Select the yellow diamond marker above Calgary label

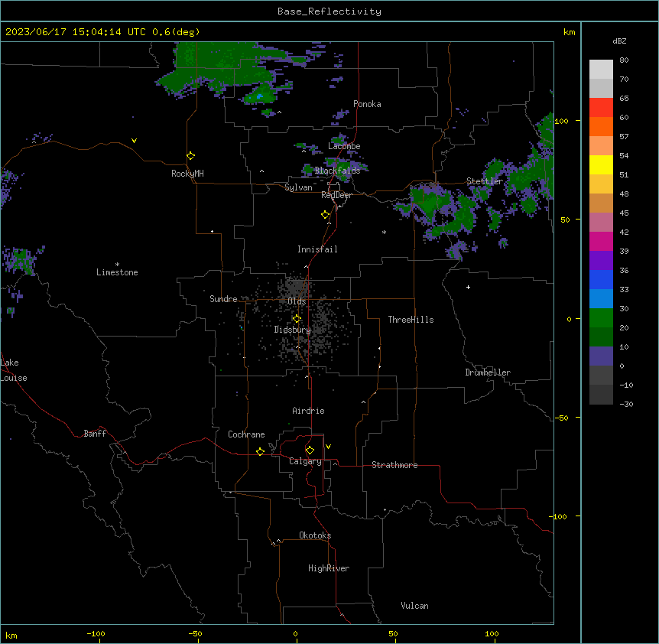310,450
